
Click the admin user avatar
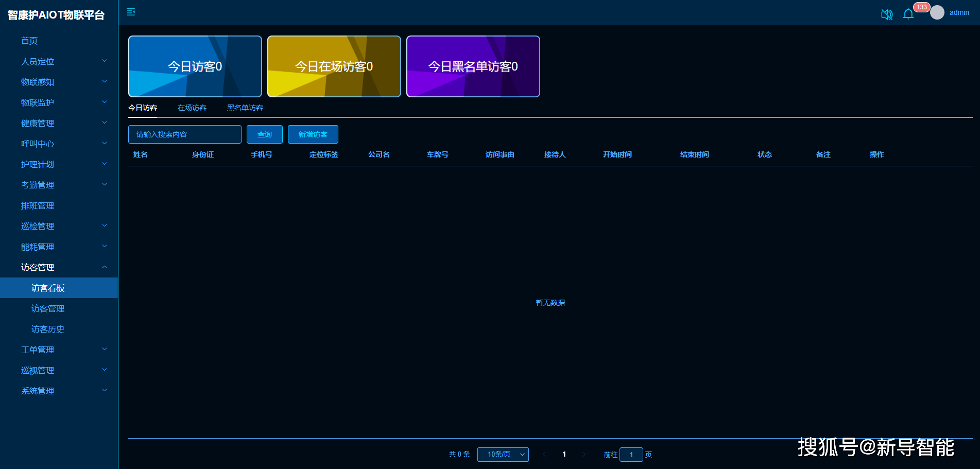pyautogui.click(x=937, y=12)
